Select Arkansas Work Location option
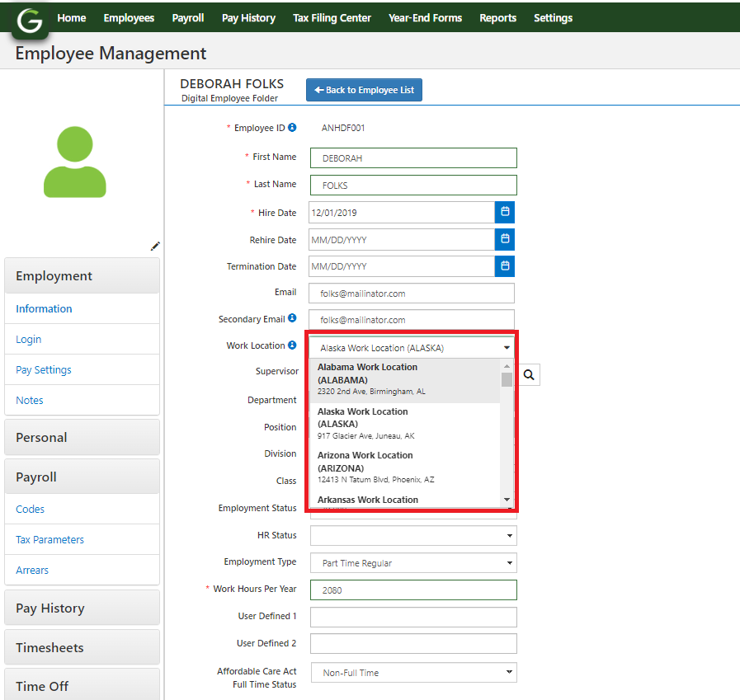Viewport: 740px width, 700px height. 404,500
